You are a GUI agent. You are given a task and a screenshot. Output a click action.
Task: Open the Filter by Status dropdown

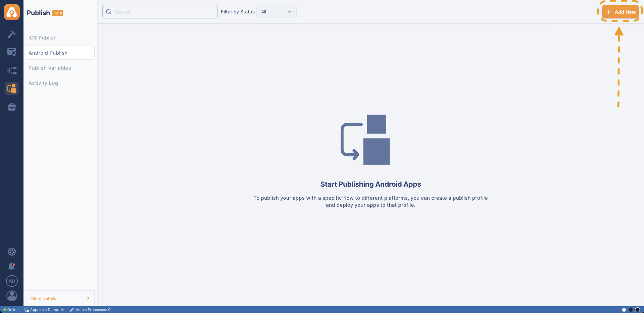pyautogui.click(x=276, y=12)
